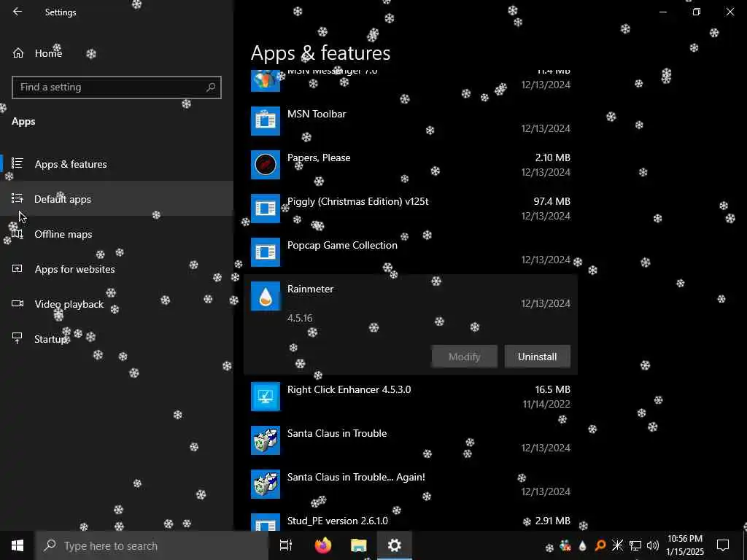This screenshot has width=747, height=560.
Task: Click the search magnifier in Find a setting
Action: 211,87
